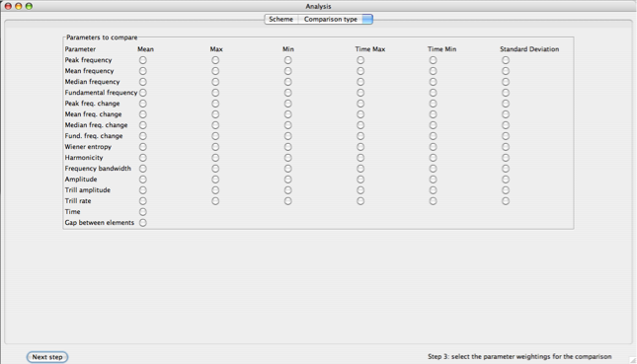Click the Time Max column header
This screenshot has width=637, height=364.
(370, 49)
